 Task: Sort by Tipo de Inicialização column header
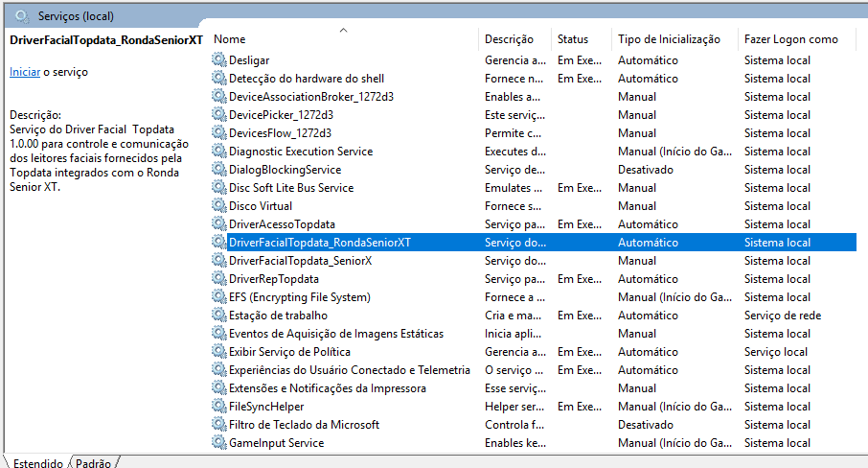[669, 39]
